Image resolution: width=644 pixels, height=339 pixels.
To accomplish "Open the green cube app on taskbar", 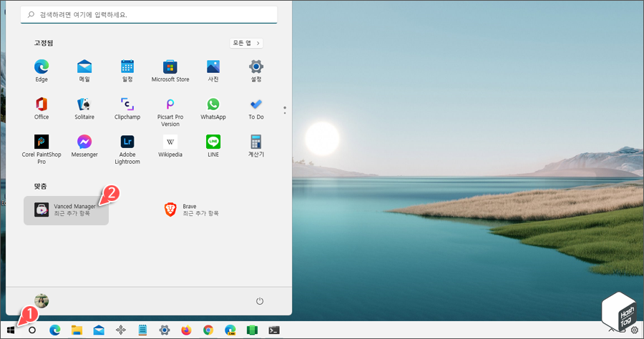I will [x=252, y=330].
